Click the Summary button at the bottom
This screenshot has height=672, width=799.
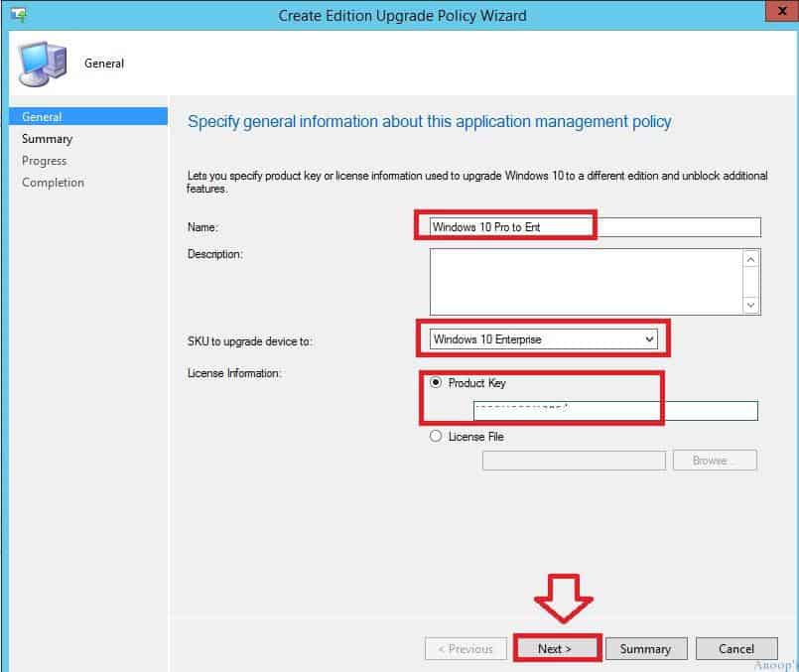tap(646, 648)
